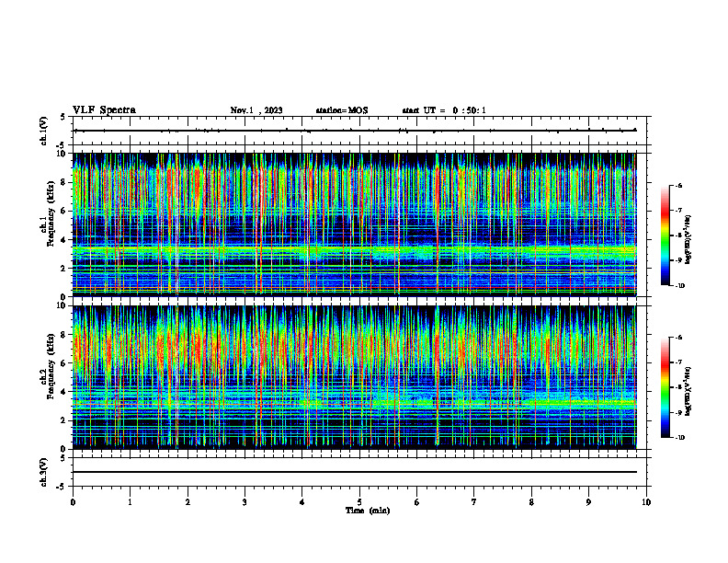Screen dimensions: 728x563
Task: Click the '6' kHz tick on ch.1 axis
Action: [64, 211]
